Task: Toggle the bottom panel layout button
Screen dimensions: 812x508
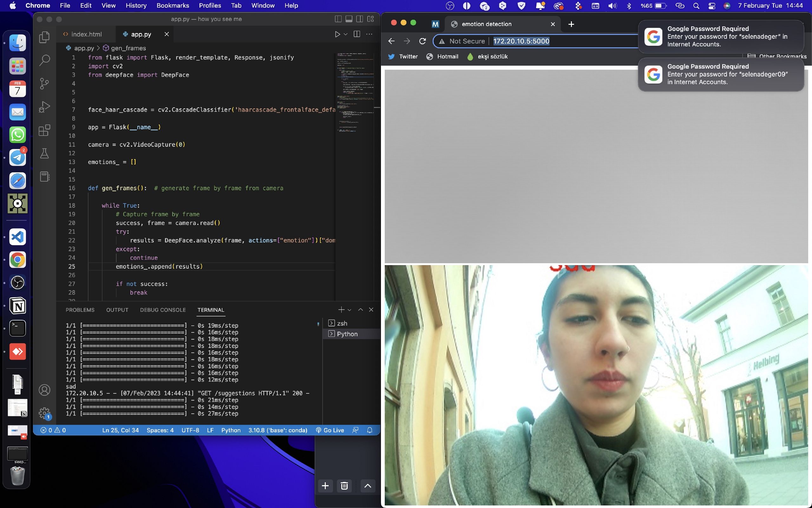Action: [x=349, y=19]
